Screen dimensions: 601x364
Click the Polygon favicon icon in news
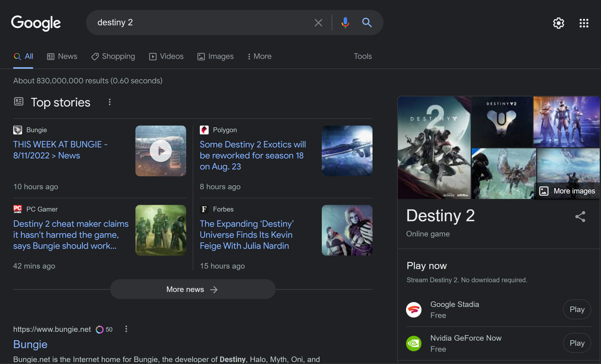[x=204, y=130]
